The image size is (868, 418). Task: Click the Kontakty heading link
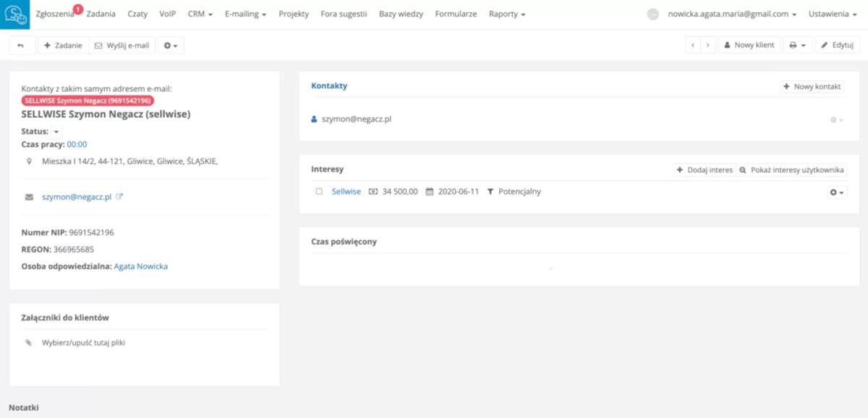329,85
